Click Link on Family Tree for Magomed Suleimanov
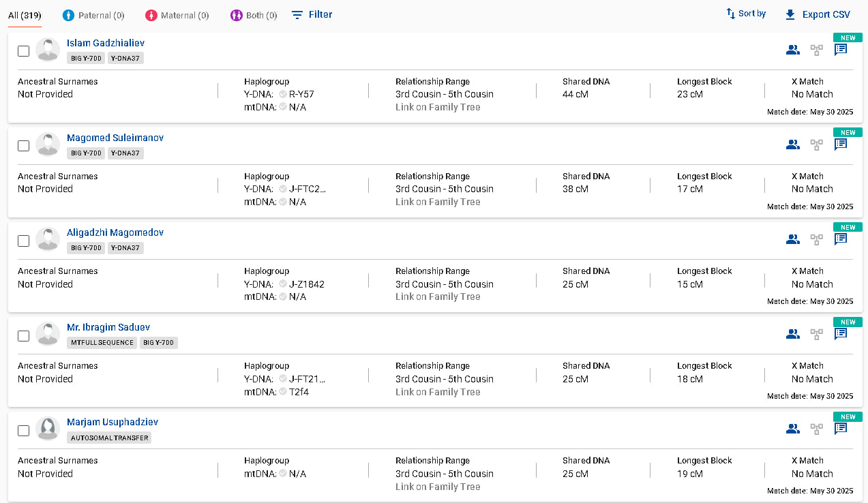The height and width of the screenshot is (503, 868). (438, 202)
